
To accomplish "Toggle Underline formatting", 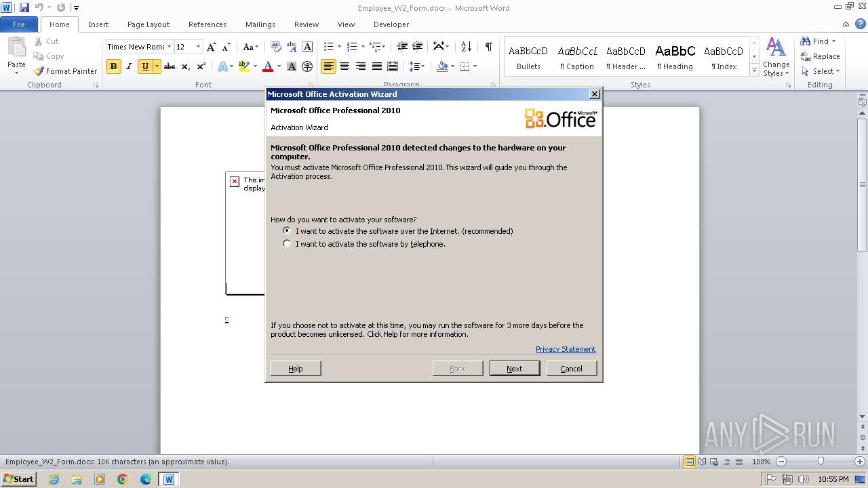I will pyautogui.click(x=144, y=66).
